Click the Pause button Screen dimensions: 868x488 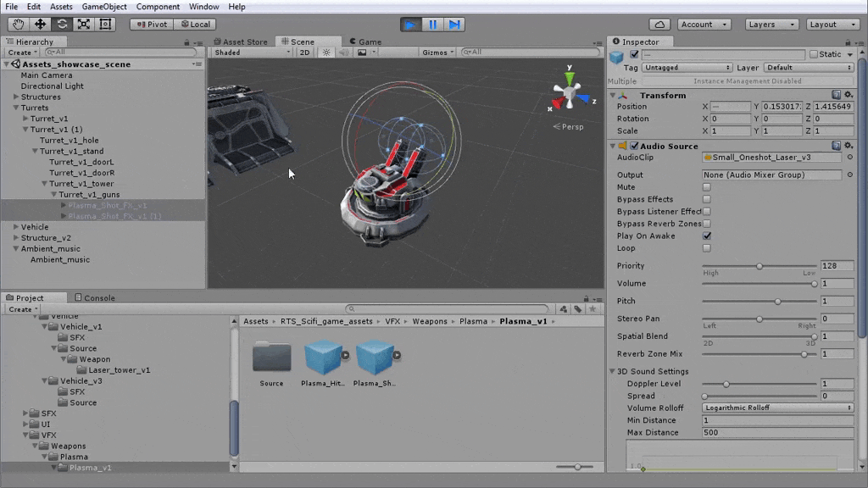point(432,25)
